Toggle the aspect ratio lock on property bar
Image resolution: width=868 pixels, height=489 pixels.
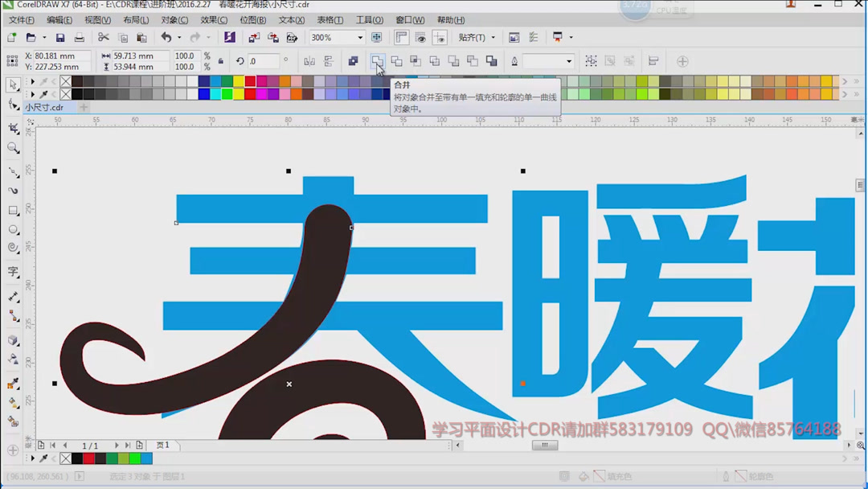(x=221, y=61)
